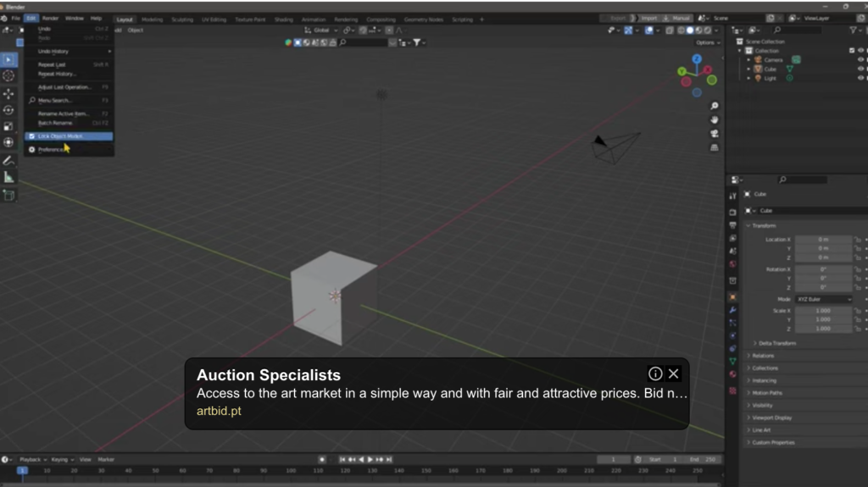Activate the 3D Cursor tool

click(8, 76)
